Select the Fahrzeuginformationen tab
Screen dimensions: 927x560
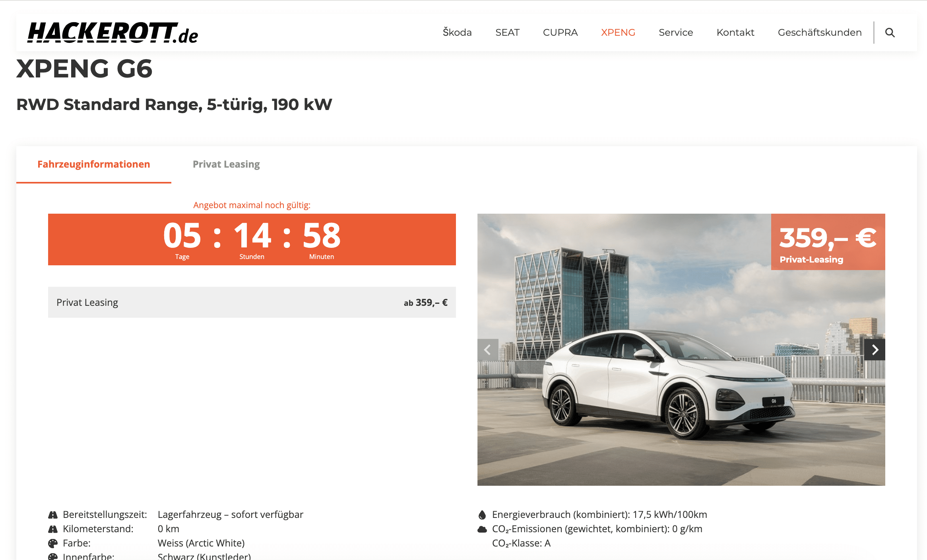(x=94, y=164)
